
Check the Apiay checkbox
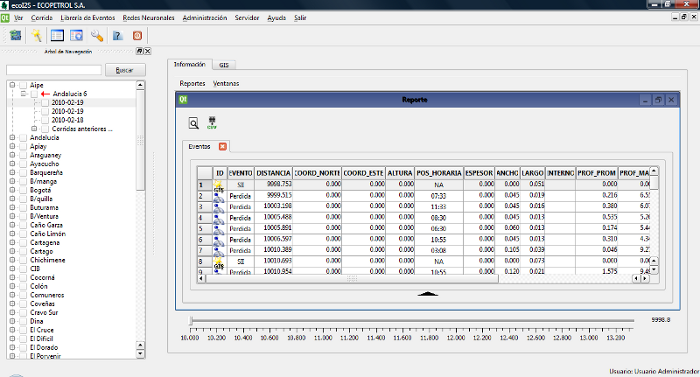(23, 146)
